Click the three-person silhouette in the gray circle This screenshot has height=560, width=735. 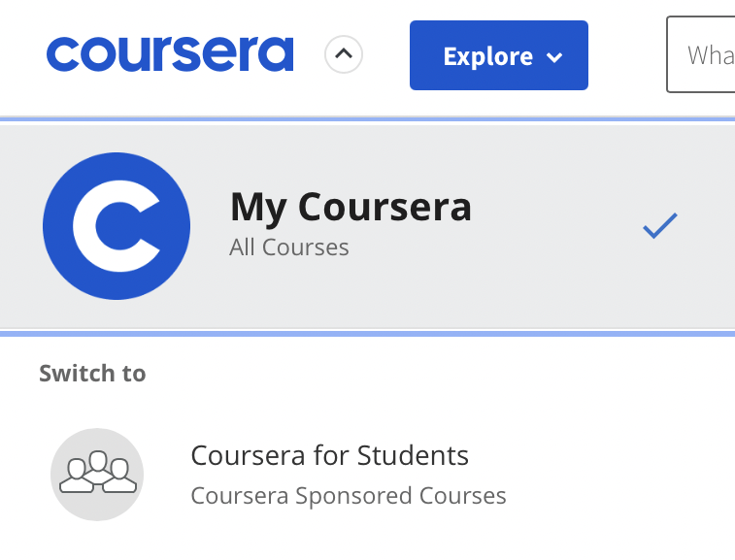point(97,471)
